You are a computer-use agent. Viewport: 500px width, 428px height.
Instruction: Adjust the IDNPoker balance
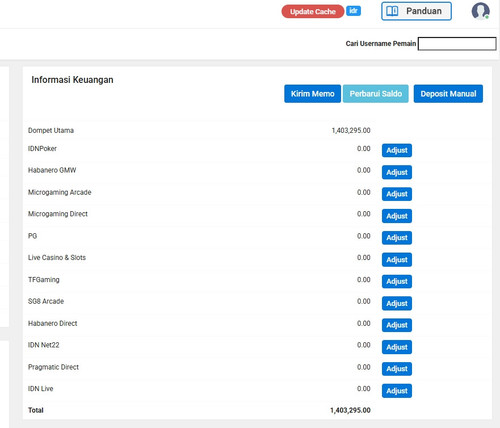[397, 150]
